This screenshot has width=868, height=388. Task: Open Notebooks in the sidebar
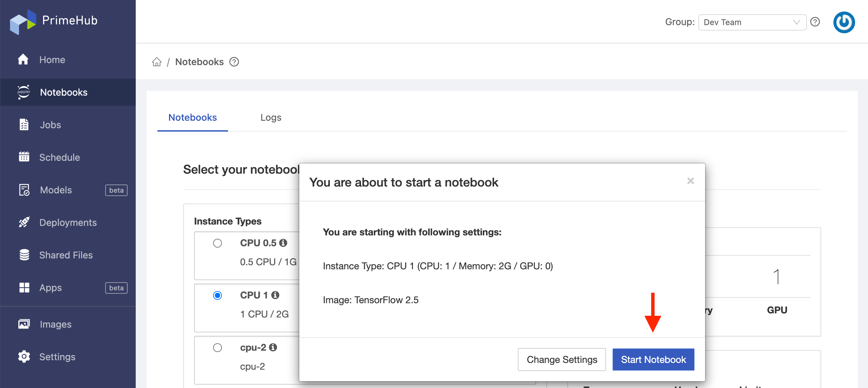68,92
